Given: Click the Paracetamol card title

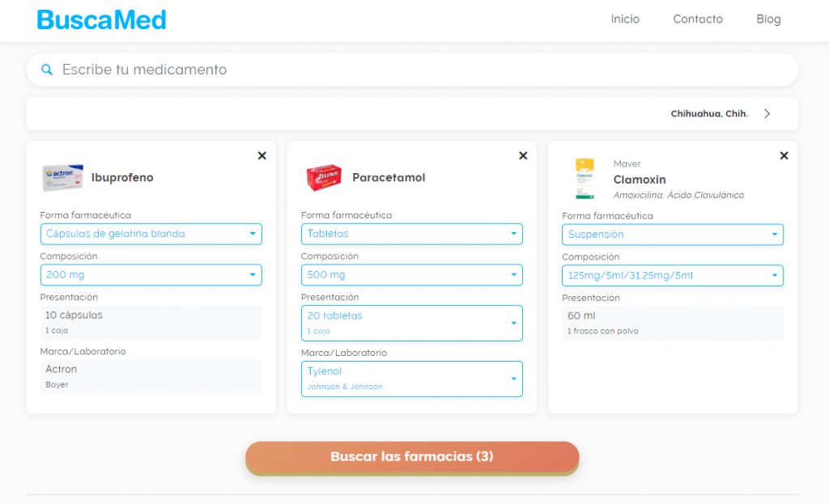Looking at the screenshot, I should 389,177.
